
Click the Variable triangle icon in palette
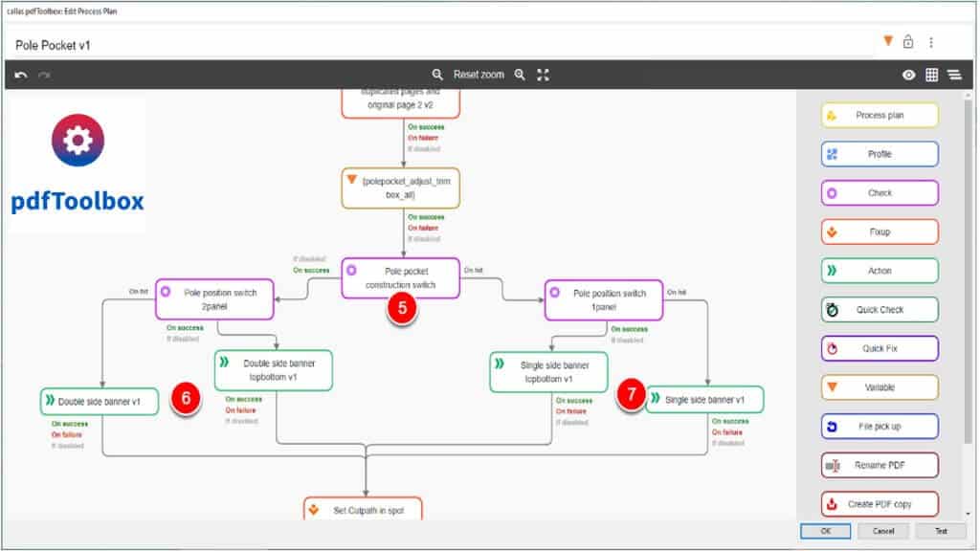[832, 386]
